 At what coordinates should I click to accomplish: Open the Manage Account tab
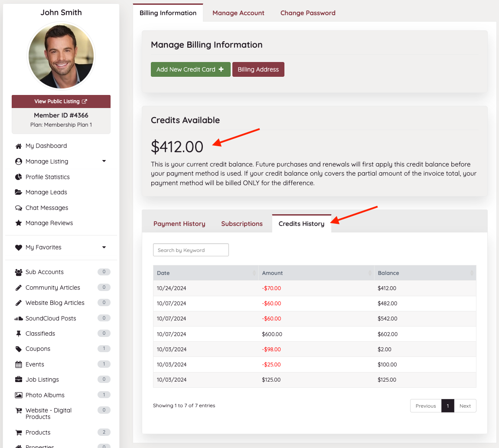tap(238, 13)
